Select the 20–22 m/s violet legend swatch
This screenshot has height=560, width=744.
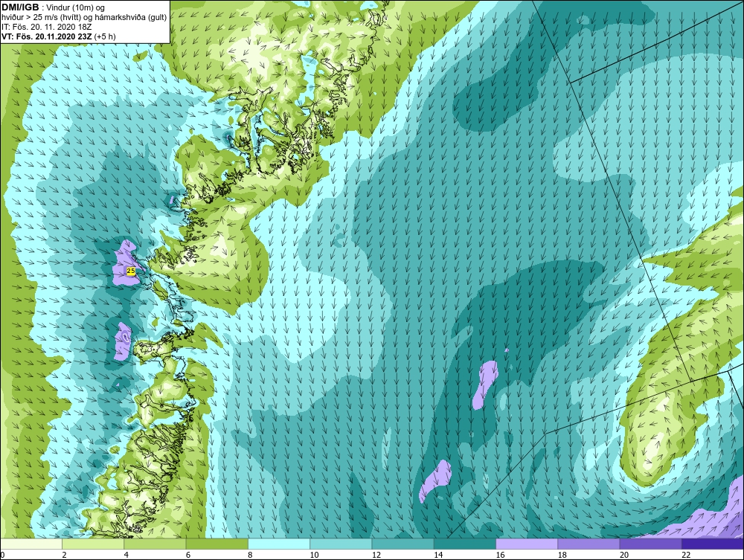pos(650,544)
